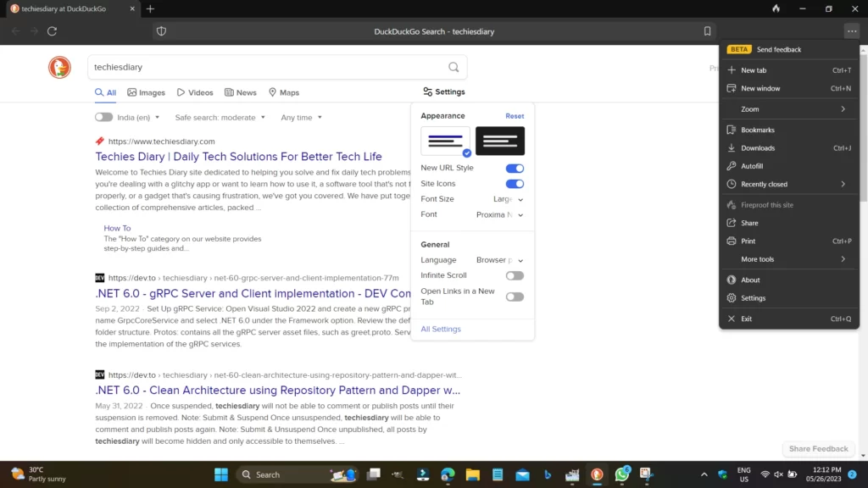Image resolution: width=868 pixels, height=488 pixels.
Task: Open the How To sublink
Action: (x=117, y=228)
